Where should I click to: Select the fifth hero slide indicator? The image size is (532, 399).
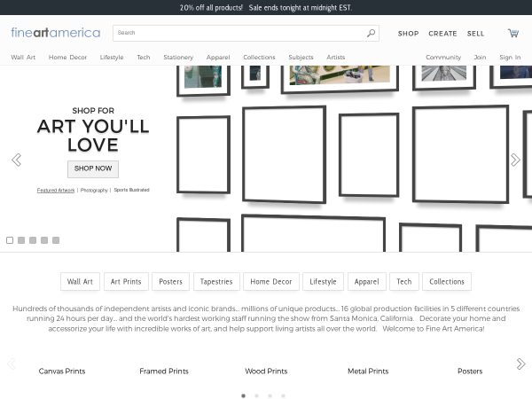[56, 240]
